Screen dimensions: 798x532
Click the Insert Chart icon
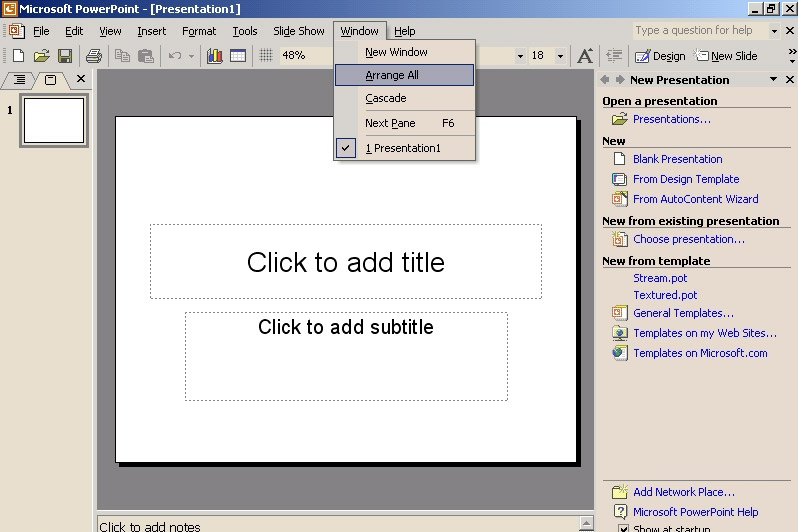(x=215, y=56)
